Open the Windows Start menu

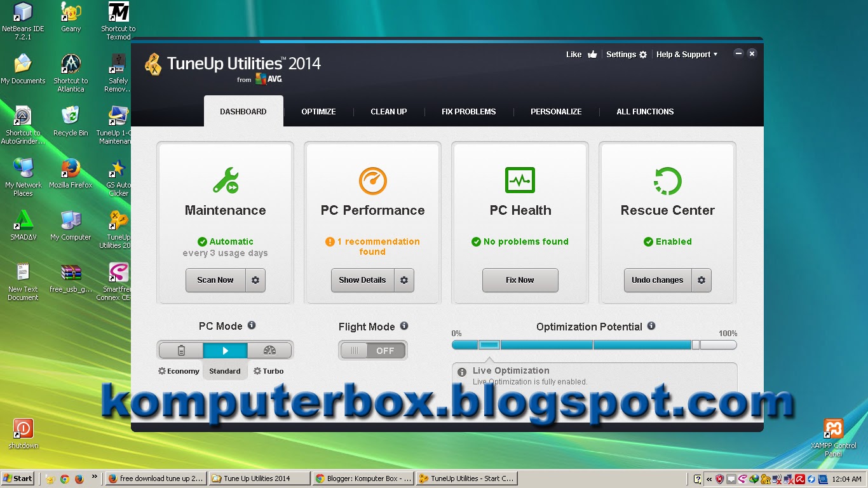click(18, 479)
